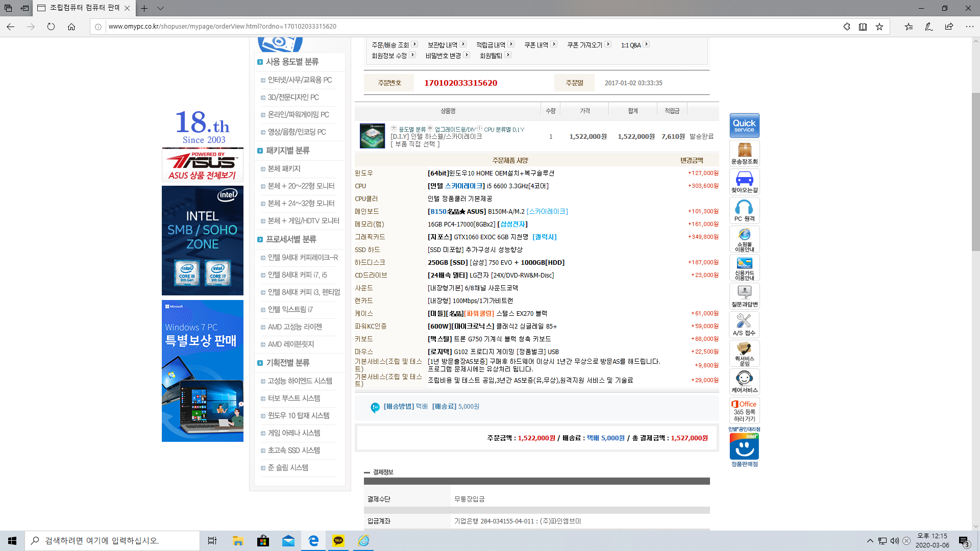This screenshot has width=980, height=551.
Task: Open browser extensions puzzle icon
Action: 847,27
